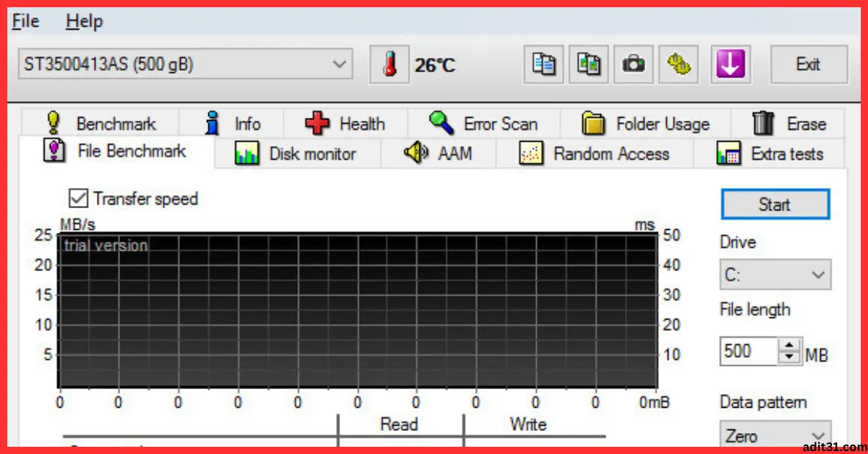Switch to the Benchmark tab
Screen dimensions: 868x454
100,124
